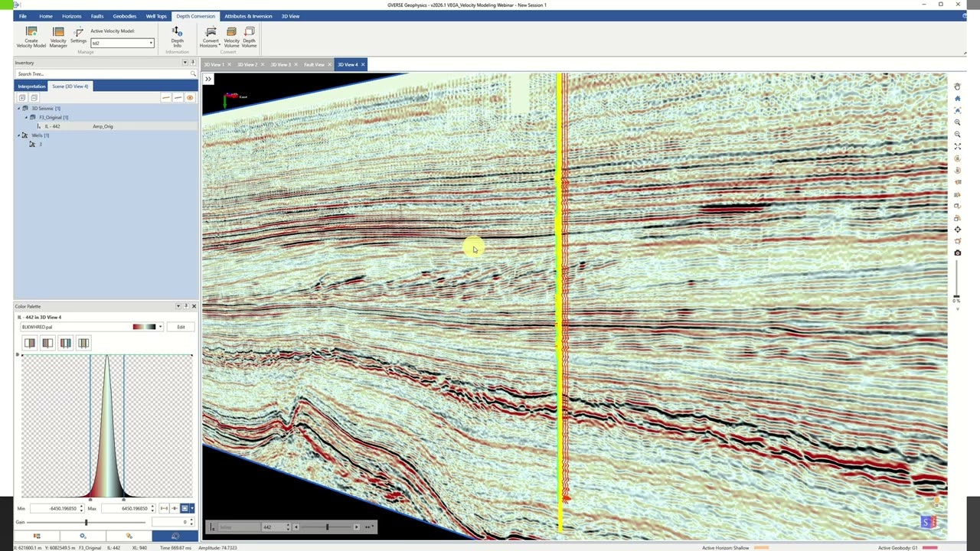
Task: Take snapshot with camera icon
Action: point(957,253)
